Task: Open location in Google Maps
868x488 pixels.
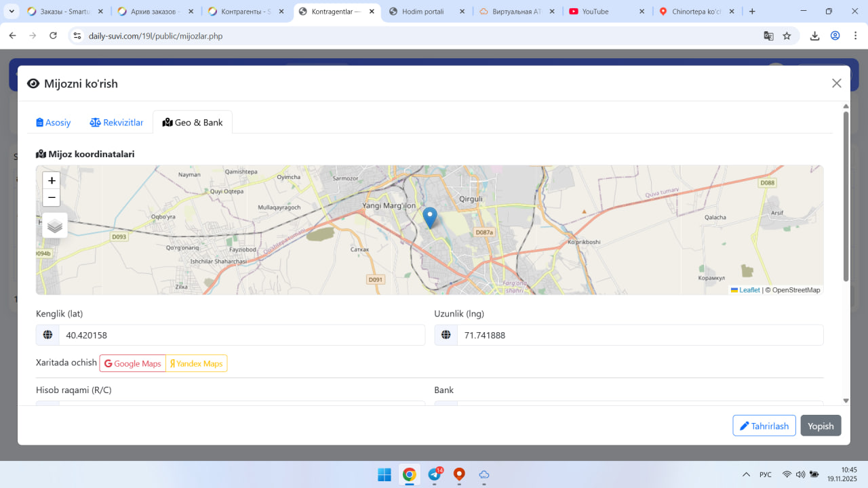Action: coord(133,363)
